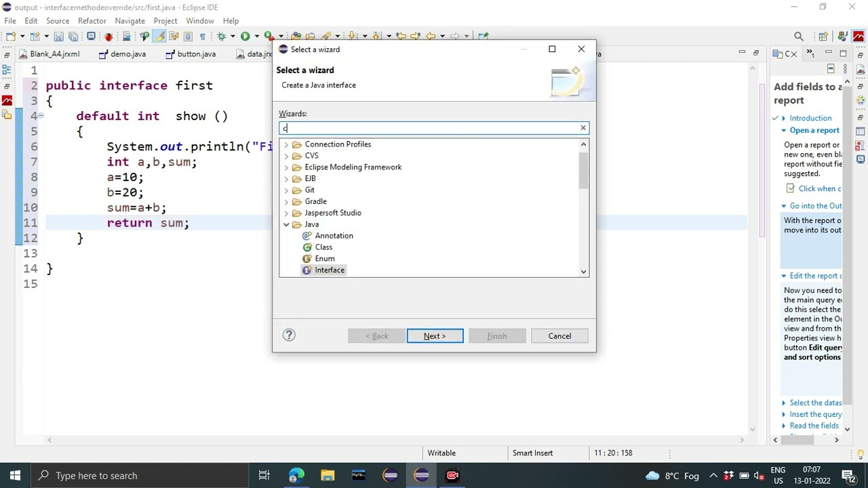The height and width of the screenshot is (488, 868).
Task: Click the toolbar search magnifier icon
Action: [x=799, y=37]
